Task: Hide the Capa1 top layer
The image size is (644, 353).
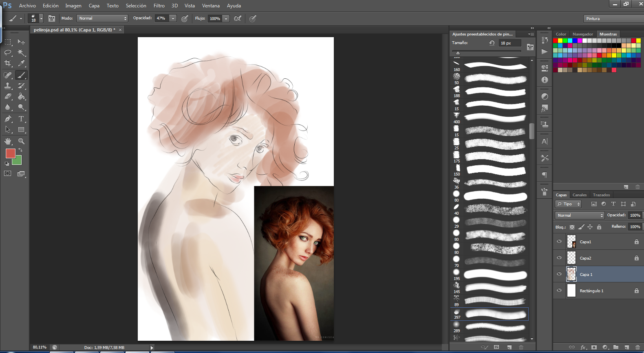Action: pos(559,242)
